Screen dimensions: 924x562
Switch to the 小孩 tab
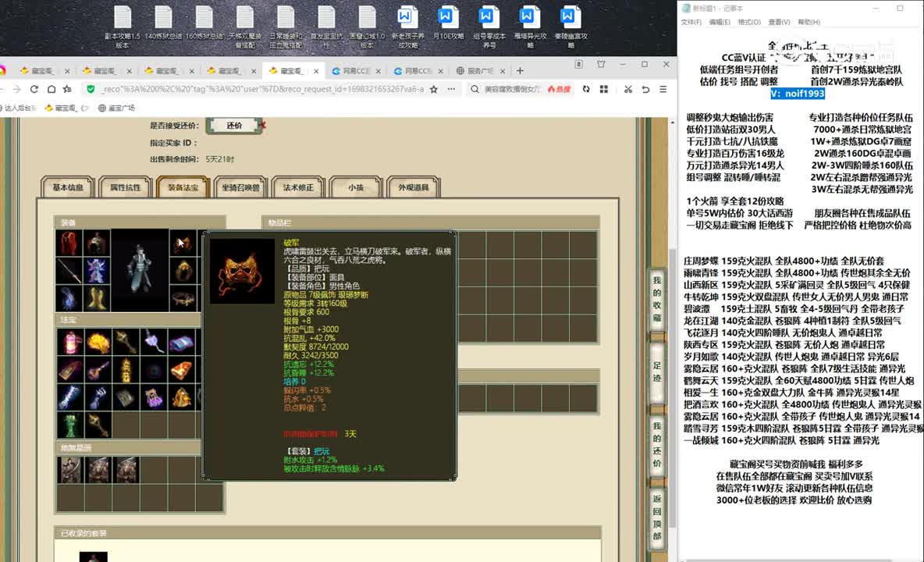point(356,187)
